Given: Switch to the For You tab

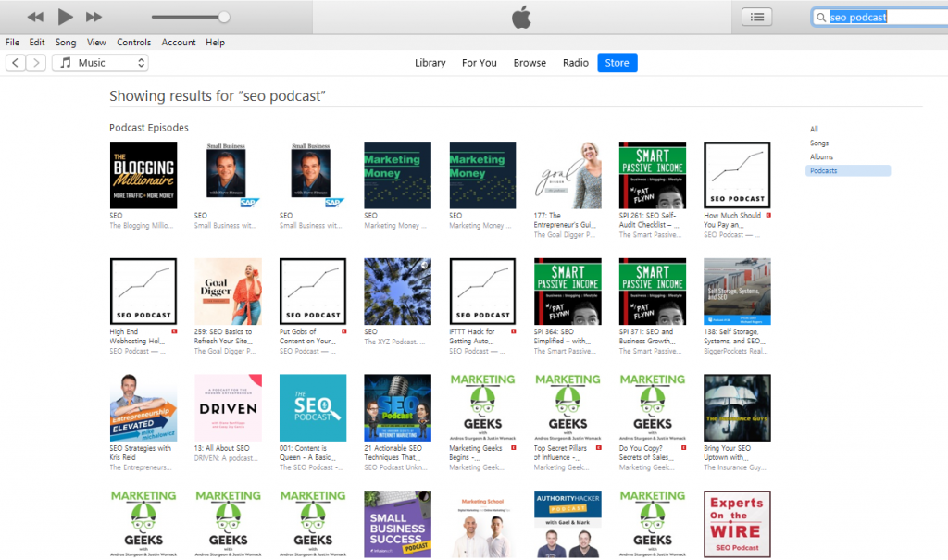Looking at the screenshot, I should coord(479,63).
